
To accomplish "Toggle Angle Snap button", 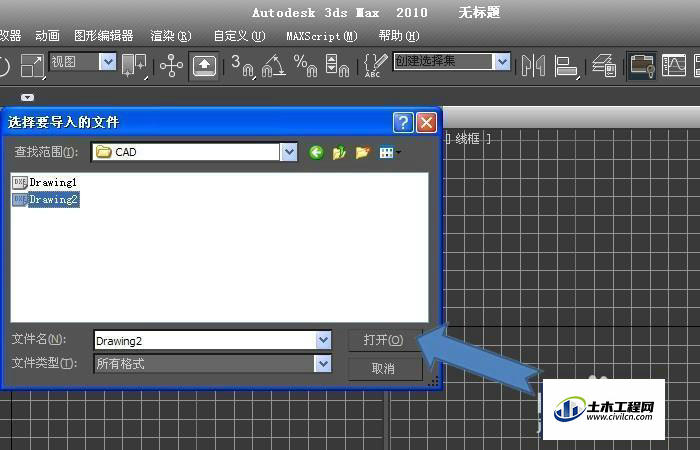I will [274, 66].
